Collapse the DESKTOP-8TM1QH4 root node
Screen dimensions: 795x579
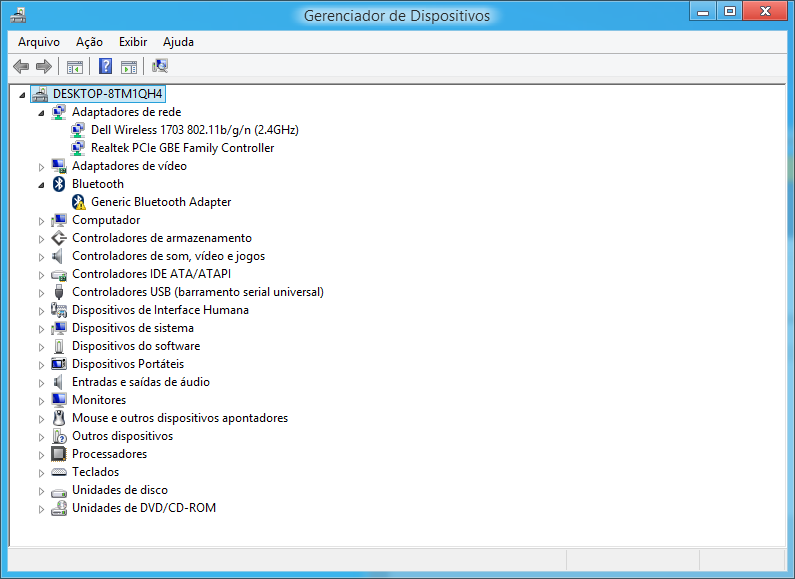[22, 95]
